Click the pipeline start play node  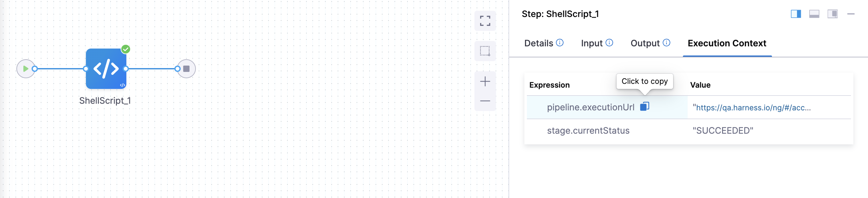tap(26, 69)
